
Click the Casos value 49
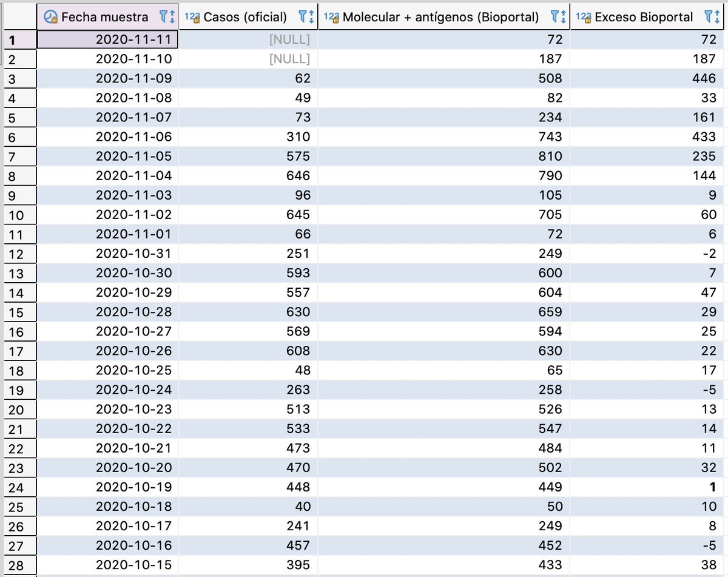(248, 98)
